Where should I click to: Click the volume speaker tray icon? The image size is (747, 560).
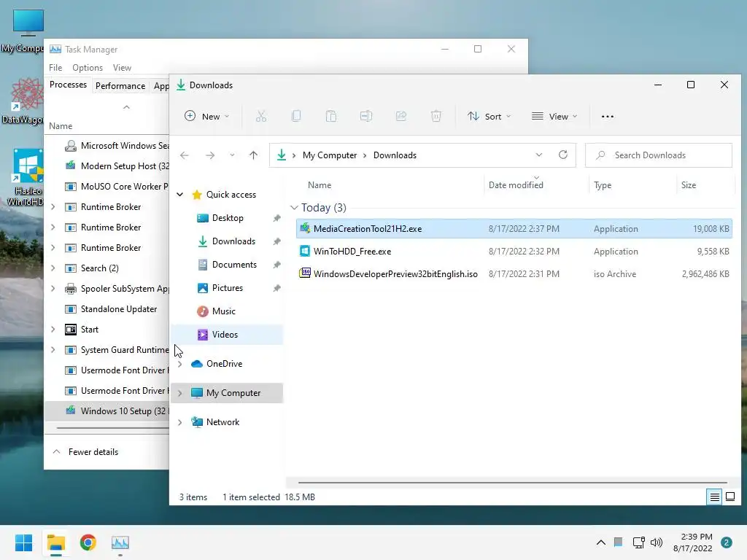(x=657, y=542)
